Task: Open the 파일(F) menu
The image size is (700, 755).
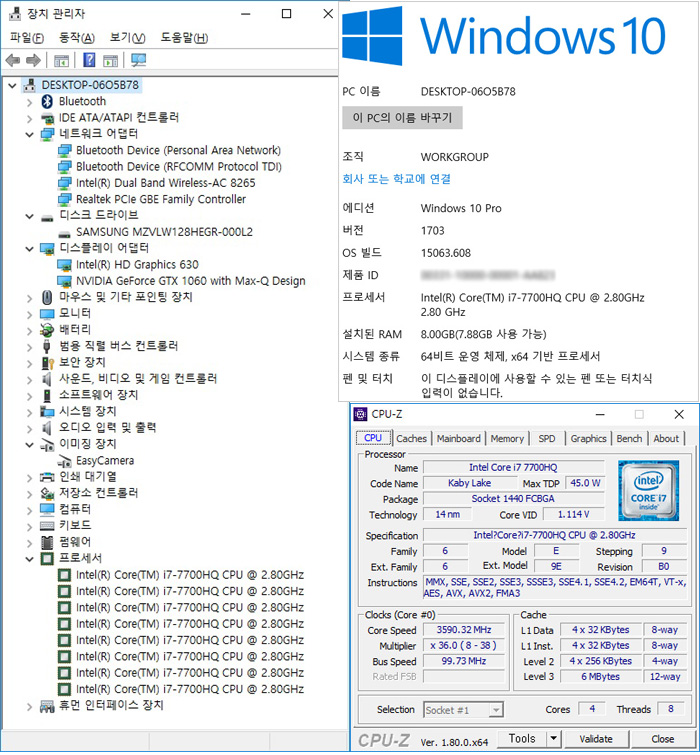Action: [26, 38]
